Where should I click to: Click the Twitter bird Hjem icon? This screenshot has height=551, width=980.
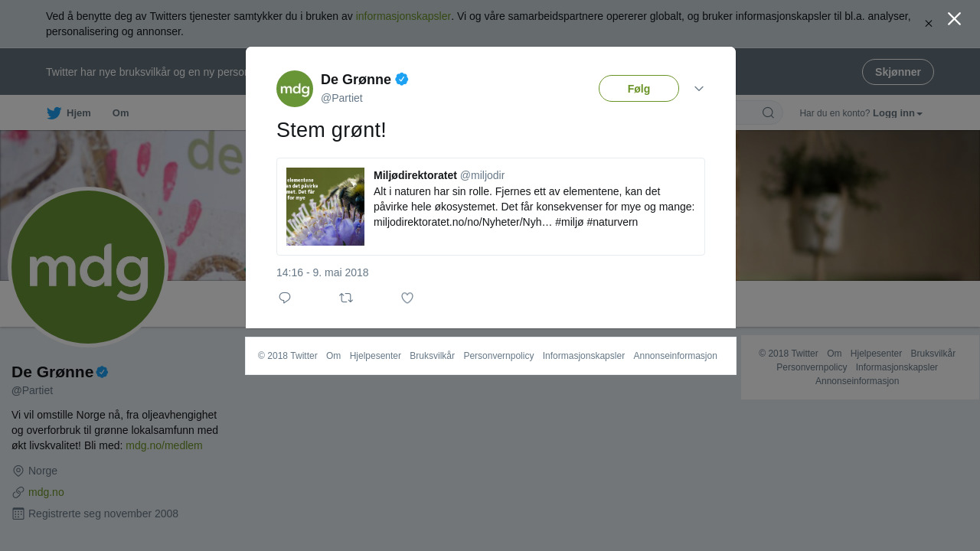click(54, 113)
